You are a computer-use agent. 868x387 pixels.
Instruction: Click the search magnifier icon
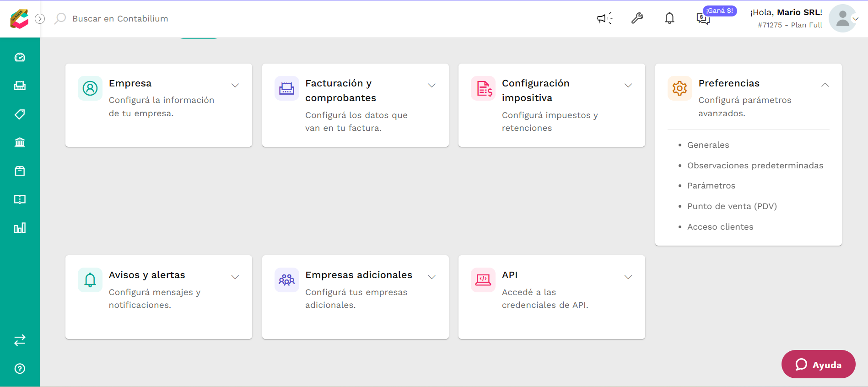click(60, 19)
